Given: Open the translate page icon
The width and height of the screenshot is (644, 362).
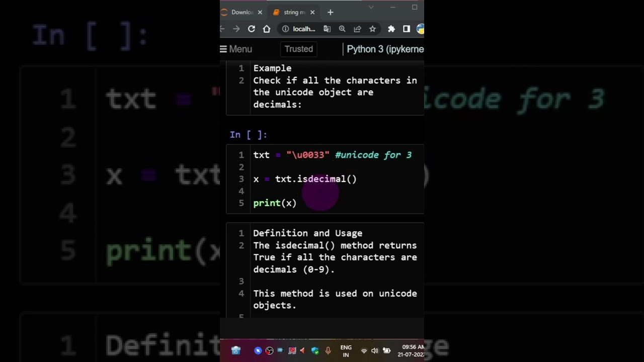Looking at the screenshot, I should pyautogui.click(x=327, y=29).
